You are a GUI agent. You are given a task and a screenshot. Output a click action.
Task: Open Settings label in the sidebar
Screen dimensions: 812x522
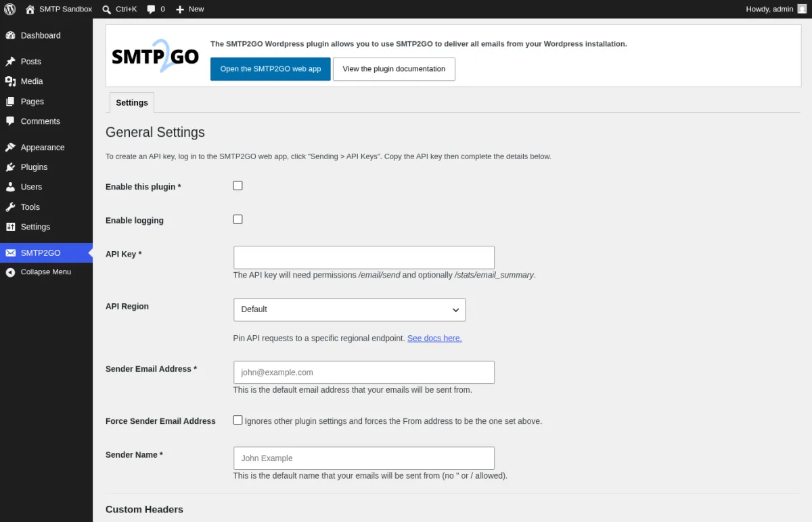35,227
